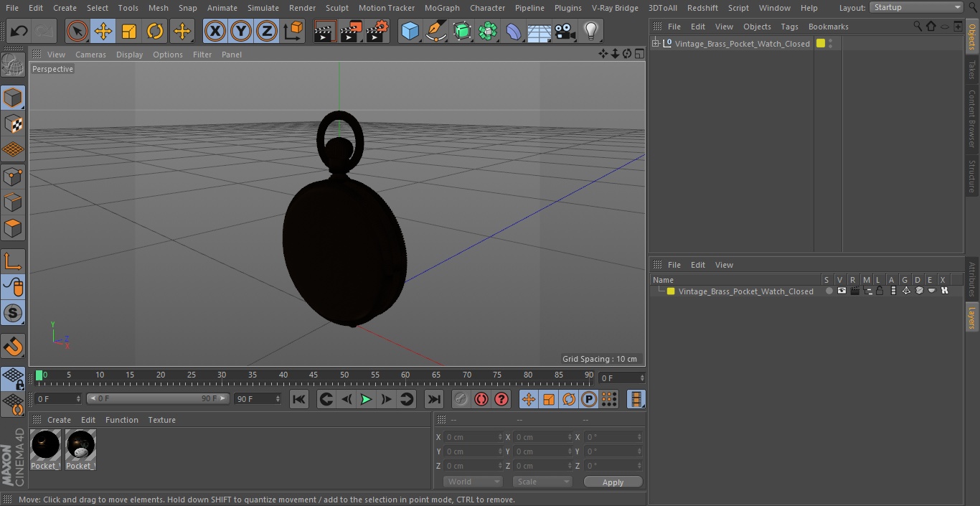Toggle Record Active Objects button
This screenshot has width=980, height=506.
[461, 399]
